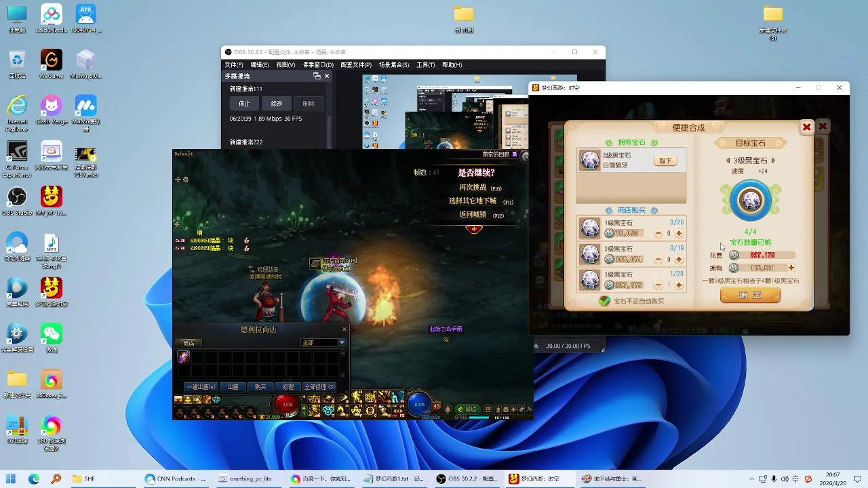Image resolution: width=868 pixels, height=488 pixels.
Task: Click the 出售 sell button in the shop
Action: pyautogui.click(x=233, y=387)
